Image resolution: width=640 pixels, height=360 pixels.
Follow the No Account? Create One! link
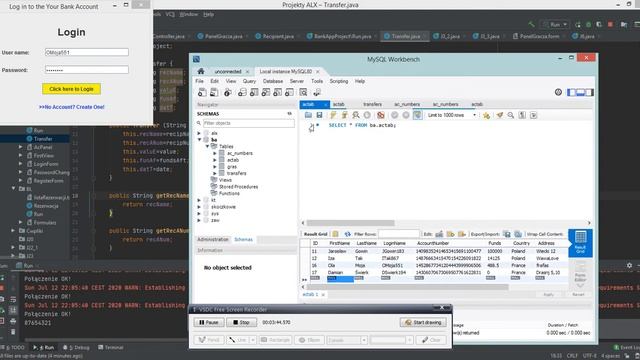(x=71, y=107)
